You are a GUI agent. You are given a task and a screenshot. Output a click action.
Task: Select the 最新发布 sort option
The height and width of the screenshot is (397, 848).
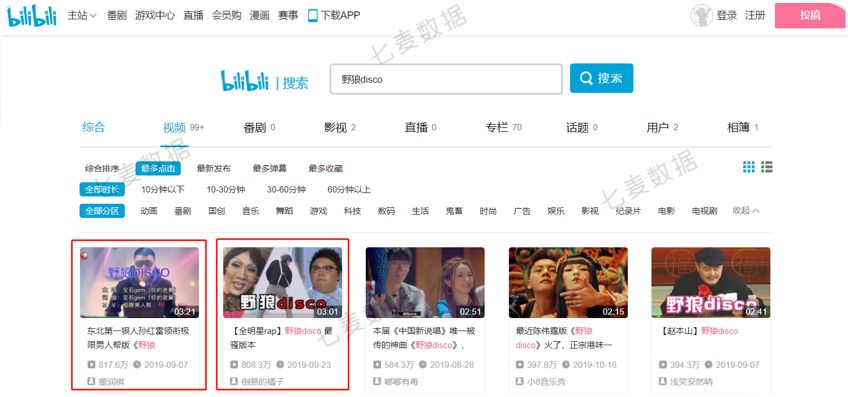(214, 169)
